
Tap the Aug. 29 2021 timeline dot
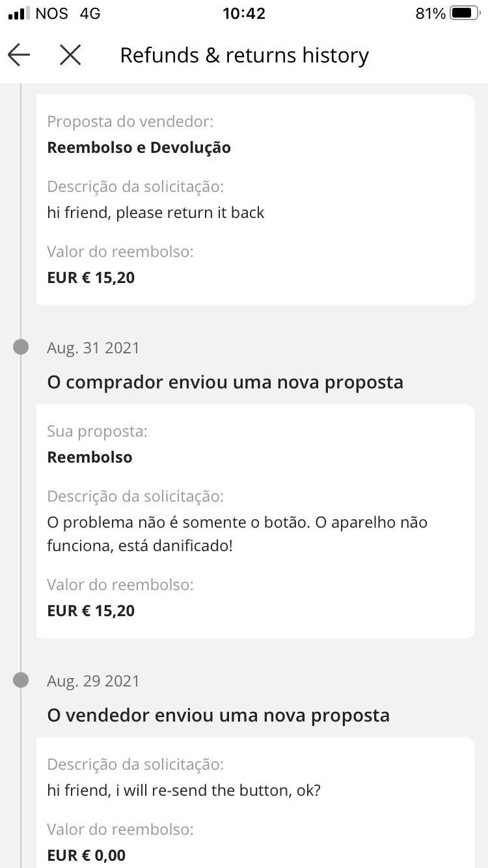[x=21, y=680]
